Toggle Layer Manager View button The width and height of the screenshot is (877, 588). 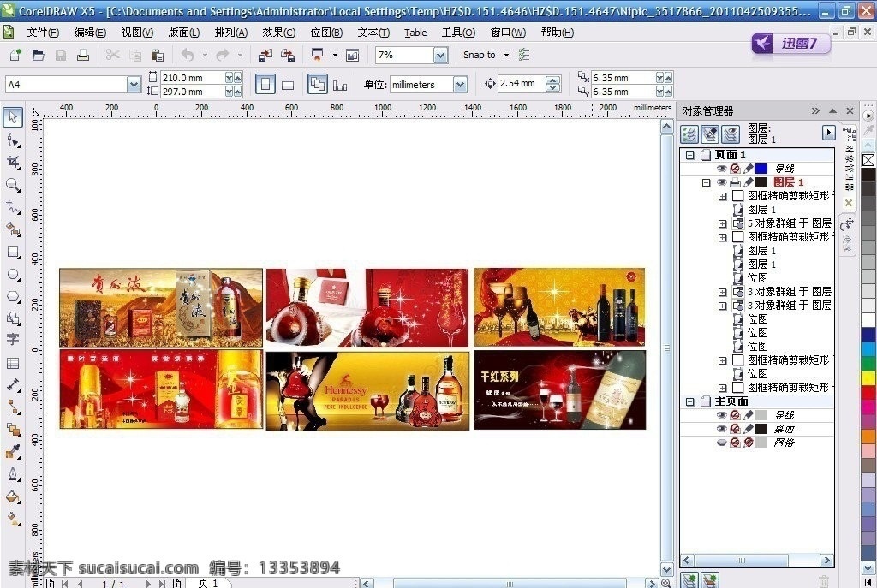pyautogui.click(x=730, y=134)
